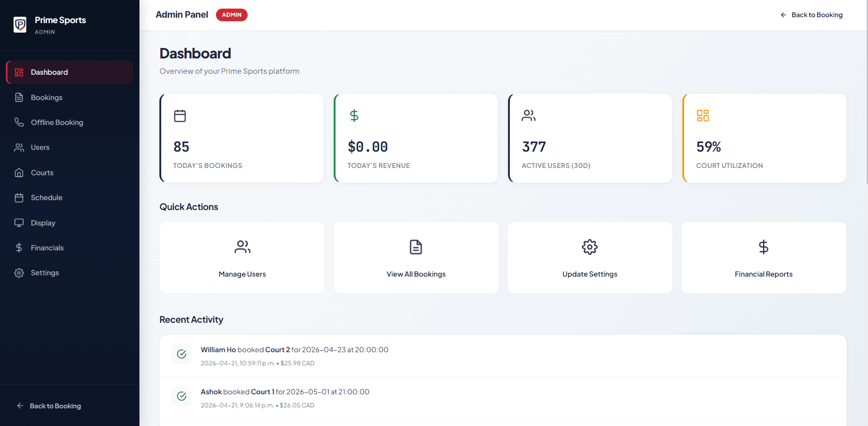Click the Bookings document icon in sidebar
This screenshot has height=426, width=868.
pos(19,97)
